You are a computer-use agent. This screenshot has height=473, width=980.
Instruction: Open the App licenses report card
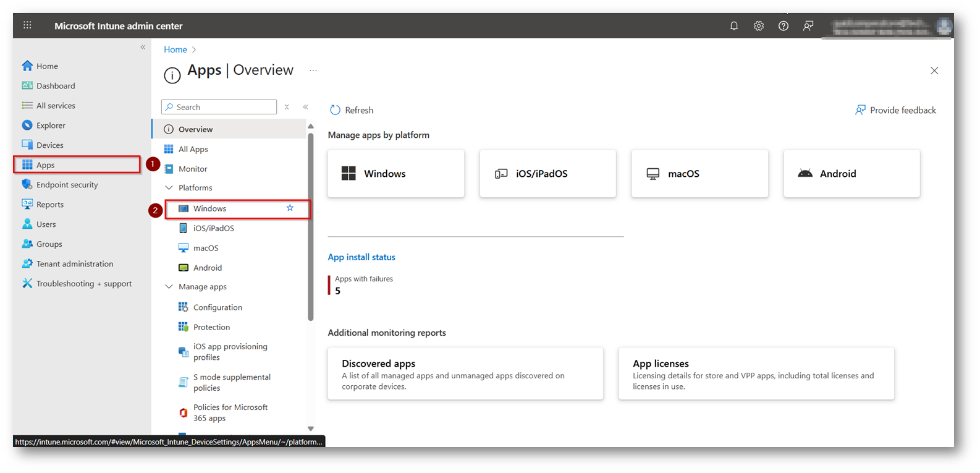756,373
